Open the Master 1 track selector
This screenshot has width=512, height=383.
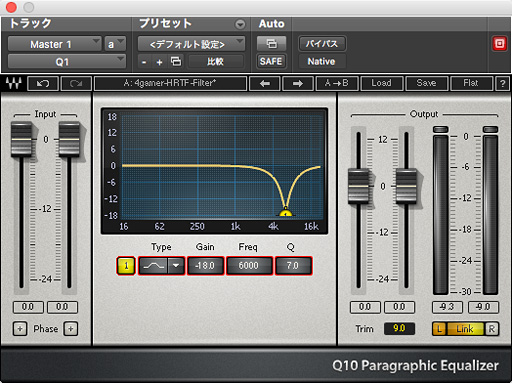pos(54,44)
